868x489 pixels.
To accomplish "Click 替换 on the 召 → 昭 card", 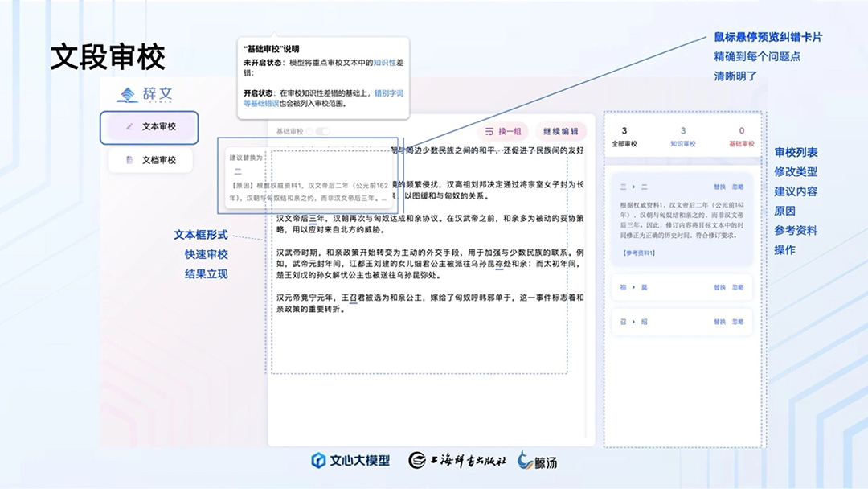I will [x=719, y=322].
